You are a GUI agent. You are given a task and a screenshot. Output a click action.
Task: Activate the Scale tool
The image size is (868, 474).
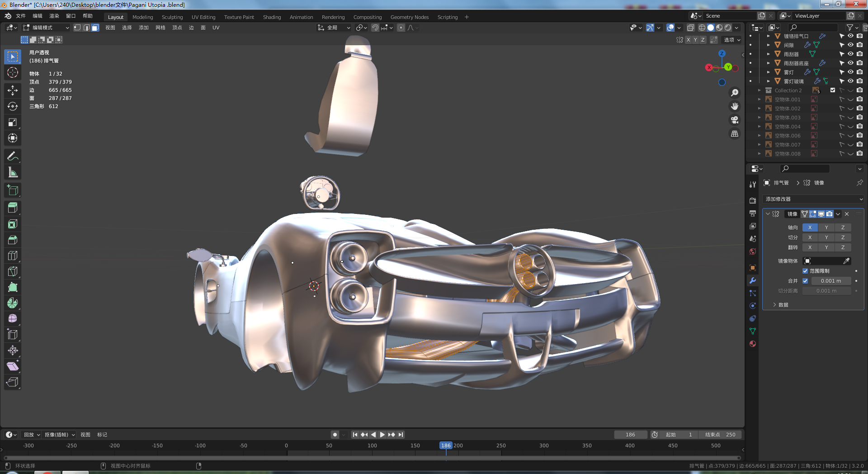(x=13, y=122)
